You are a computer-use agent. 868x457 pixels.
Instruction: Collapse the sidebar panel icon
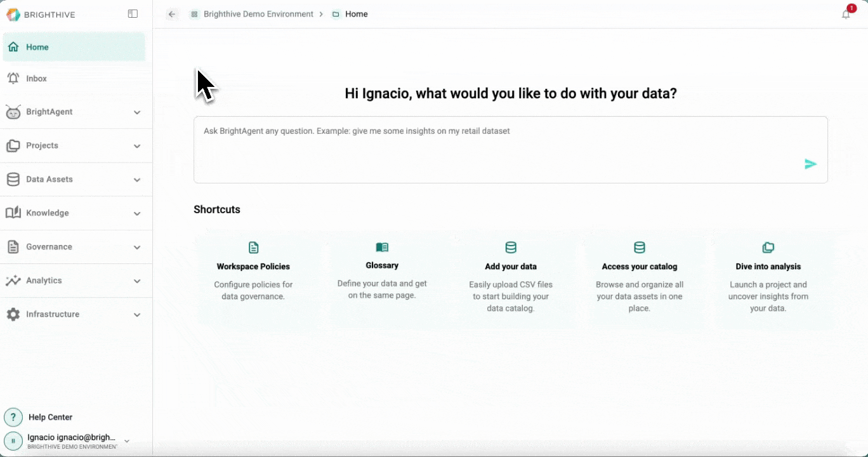pos(133,14)
